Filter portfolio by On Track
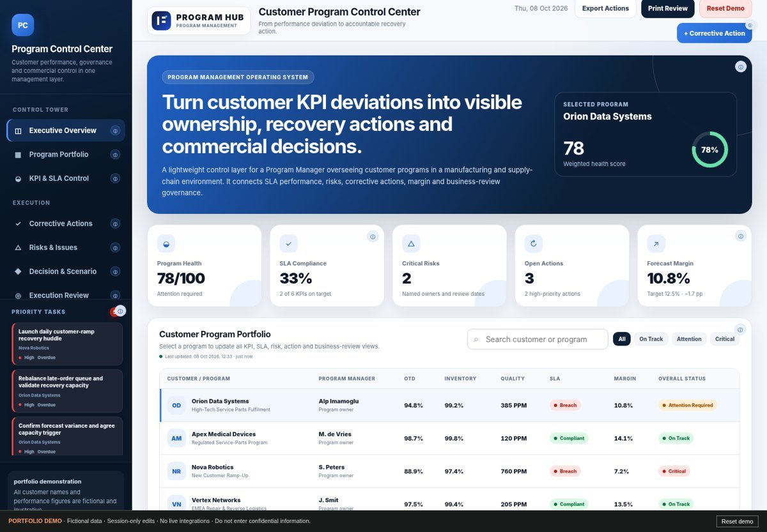Screen dimensions: 767x532 pyautogui.click(x=651, y=339)
